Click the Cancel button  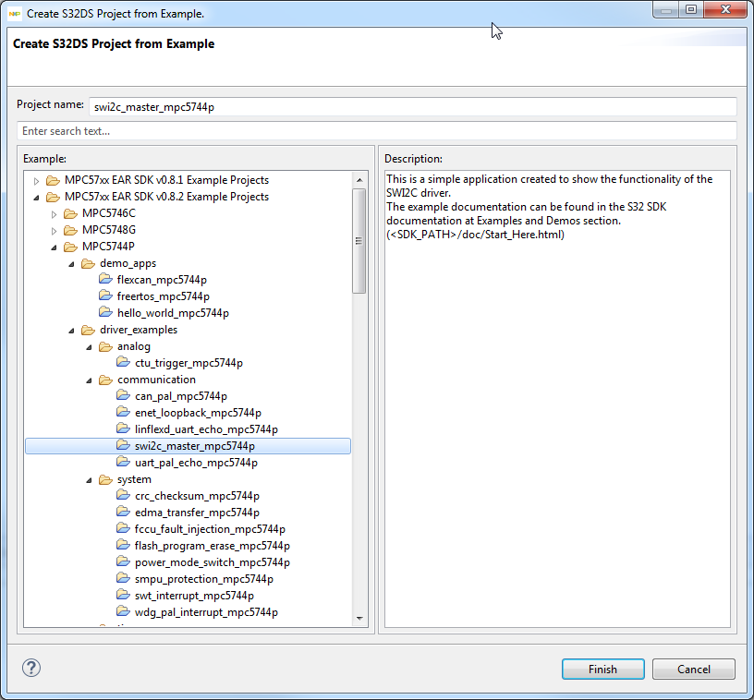pyautogui.click(x=693, y=669)
